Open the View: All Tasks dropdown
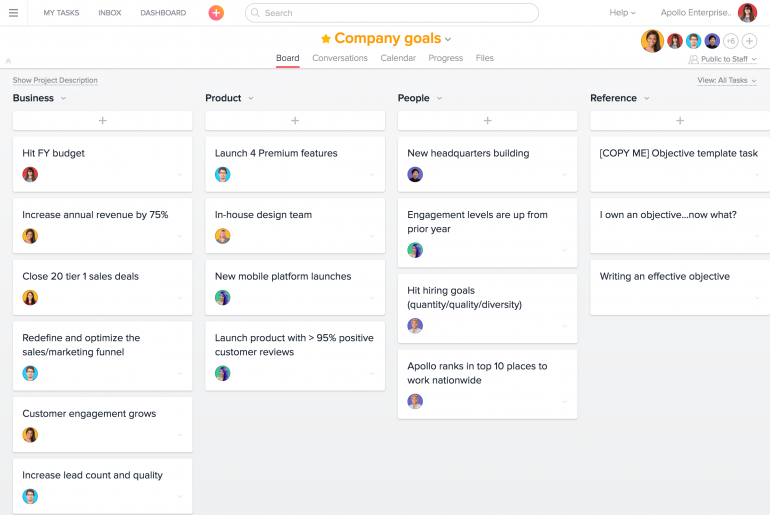The image size is (770, 515). tap(727, 81)
